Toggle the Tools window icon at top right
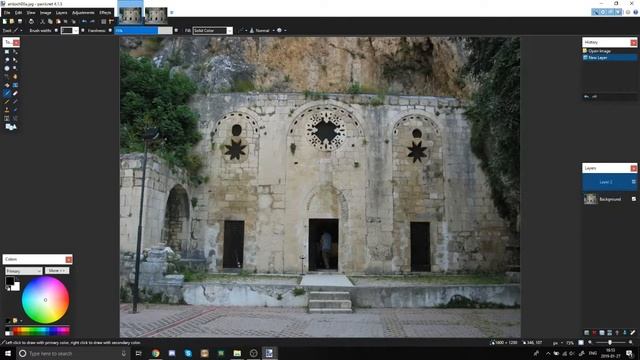This screenshot has height=360, width=640. click(596, 12)
